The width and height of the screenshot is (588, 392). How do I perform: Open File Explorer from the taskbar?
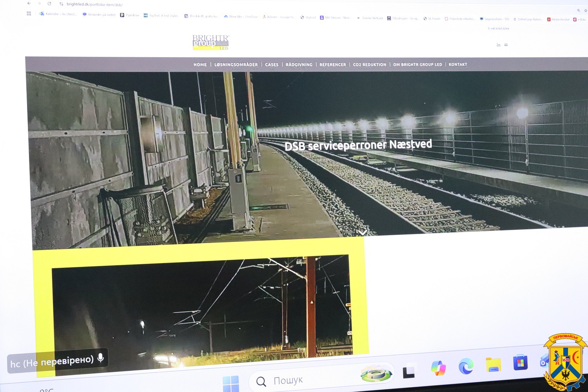point(493,365)
